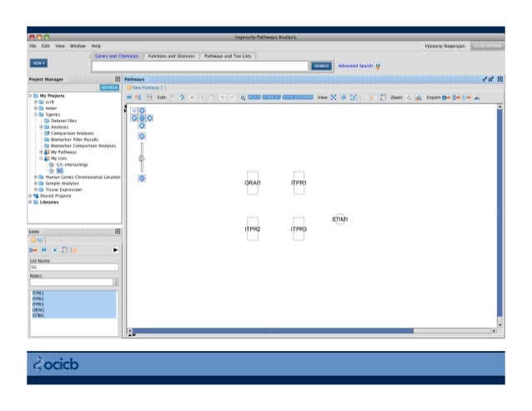Expand the My Pathways node
532x411 pixels.
41,153
